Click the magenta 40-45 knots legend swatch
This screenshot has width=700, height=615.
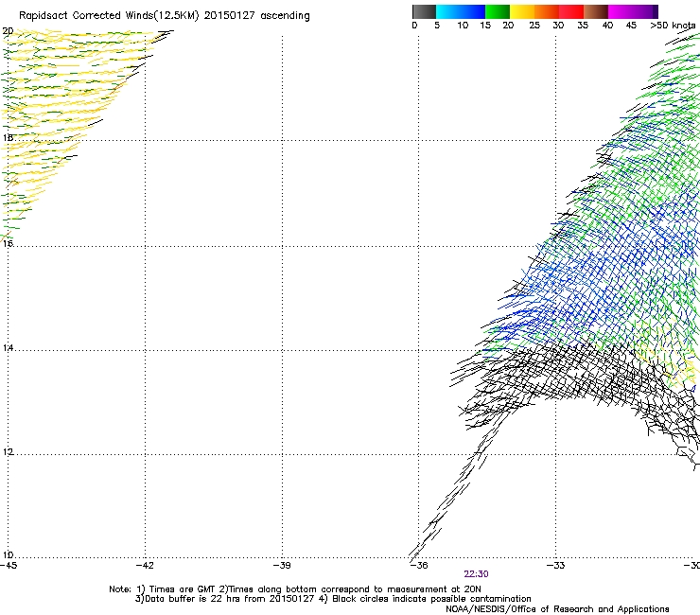(621, 11)
